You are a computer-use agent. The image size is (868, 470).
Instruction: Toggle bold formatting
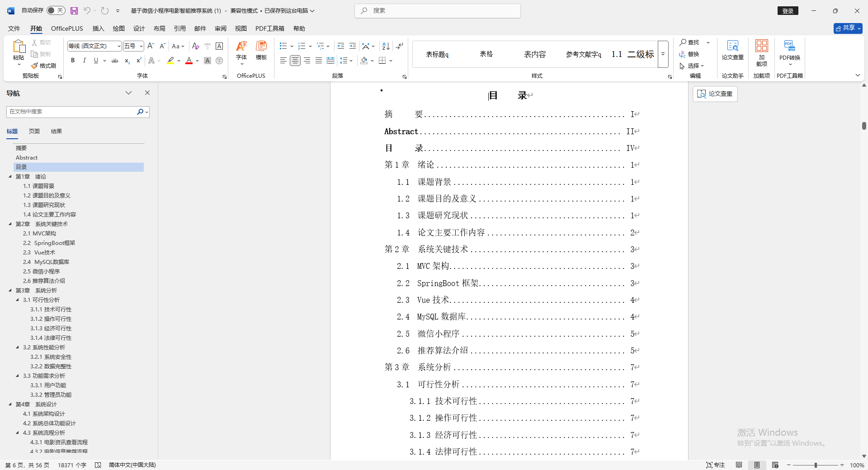[72, 60]
